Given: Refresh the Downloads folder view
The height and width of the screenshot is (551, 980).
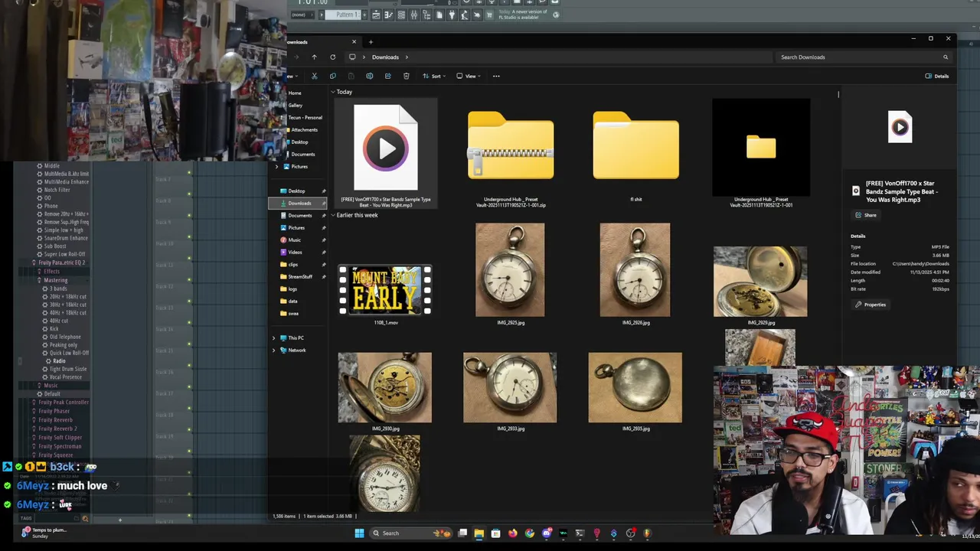Looking at the screenshot, I should click(x=332, y=57).
